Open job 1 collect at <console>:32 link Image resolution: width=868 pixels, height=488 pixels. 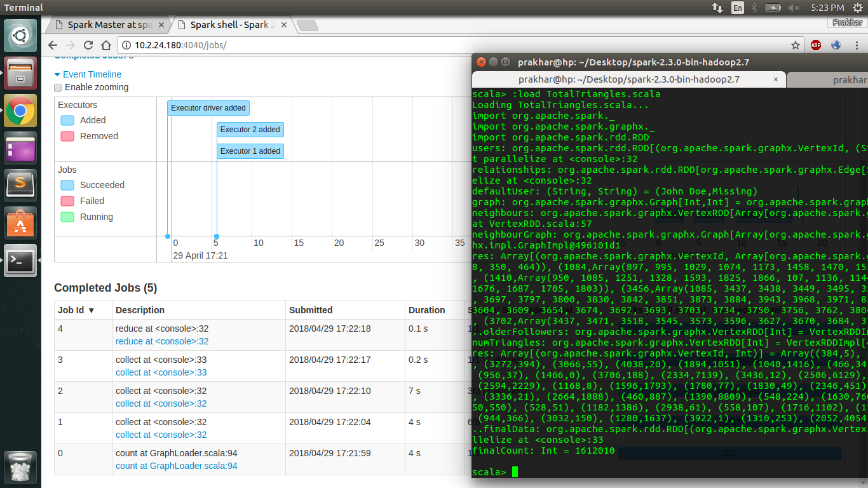point(161,435)
